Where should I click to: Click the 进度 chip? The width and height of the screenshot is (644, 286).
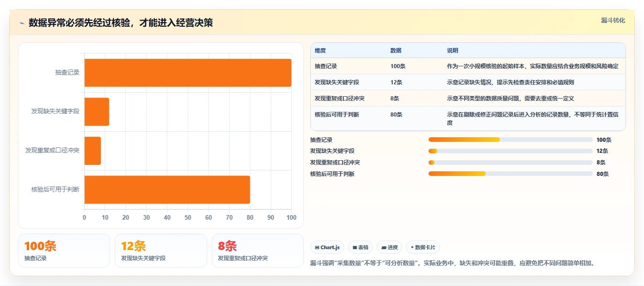pos(389,247)
